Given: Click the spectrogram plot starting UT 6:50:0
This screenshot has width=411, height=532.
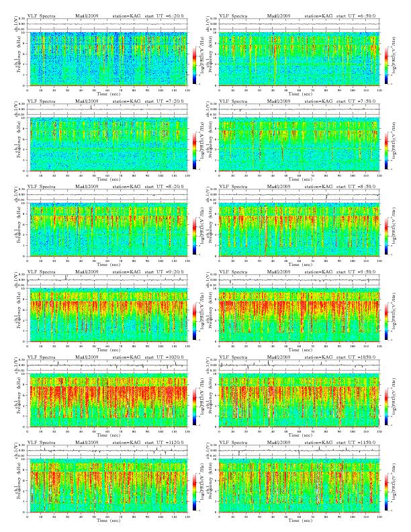Looking at the screenshot, I should click(299, 59).
